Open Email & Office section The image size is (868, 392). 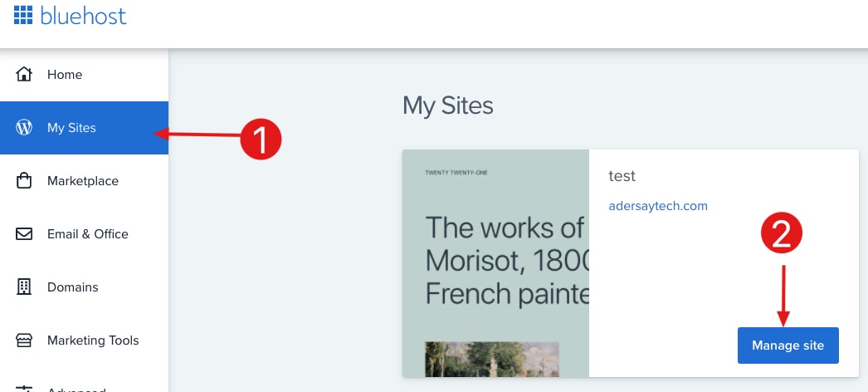[88, 234]
